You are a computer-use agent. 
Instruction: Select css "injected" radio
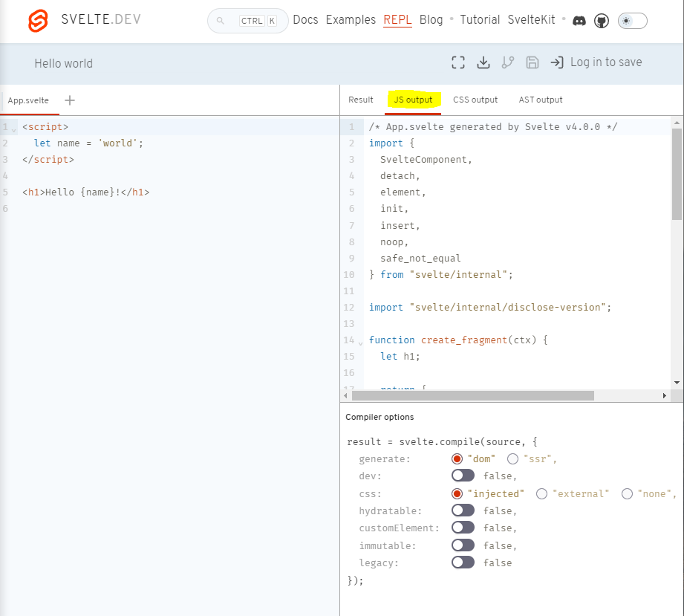coord(457,493)
